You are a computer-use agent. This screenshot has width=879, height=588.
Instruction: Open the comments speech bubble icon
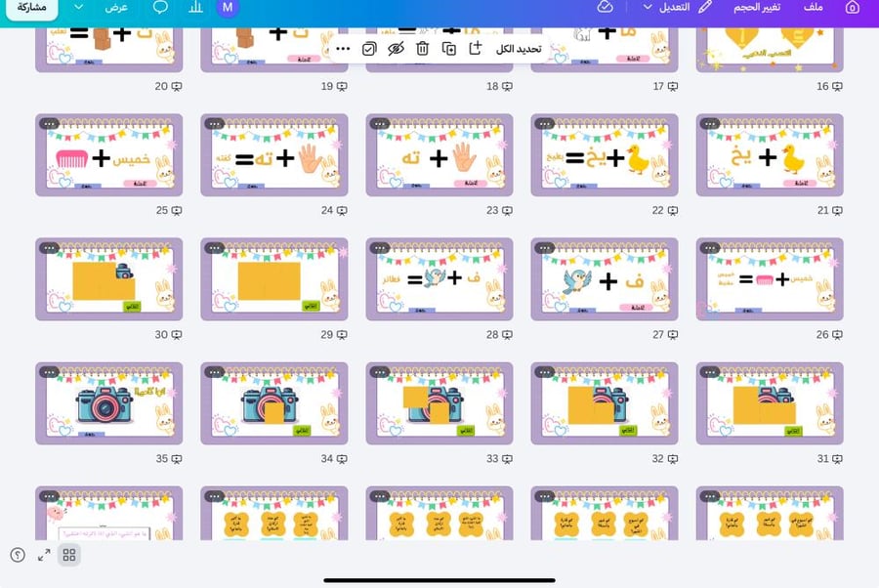pos(160,7)
